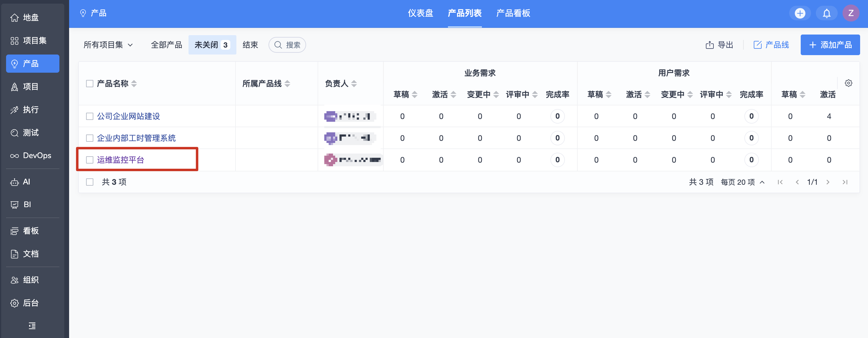This screenshot has width=868, height=338.
Task: Open the 每页 20 项 page-size dropdown
Action: click(x=742, y=182)
